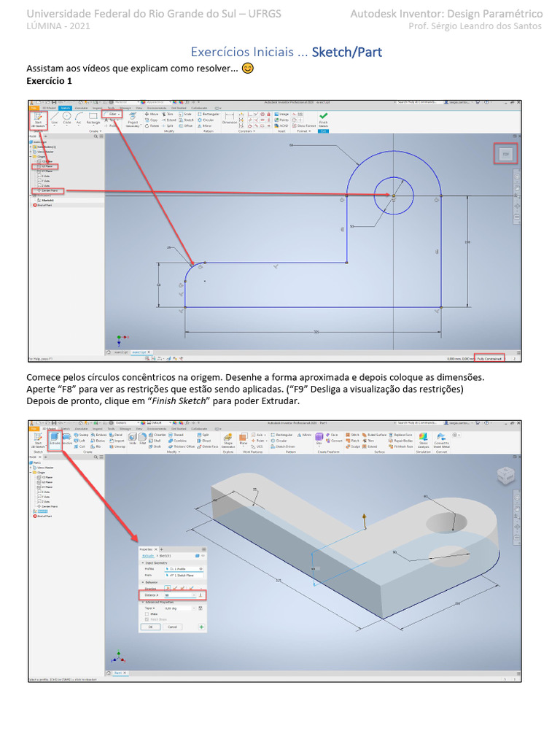Image resolution: width=560 pixels, height=747 pixels.
Task: Click the green Finish Sketch checkmark
Action: pos(323,117)
